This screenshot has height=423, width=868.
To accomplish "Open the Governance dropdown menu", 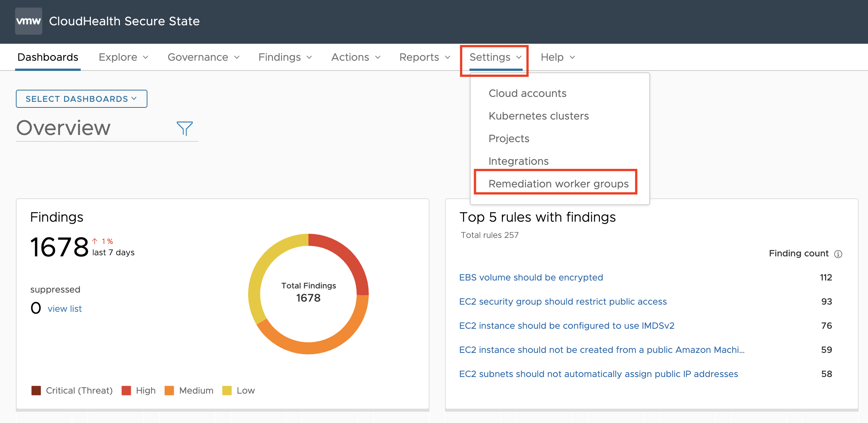I will tap(204, 57).
